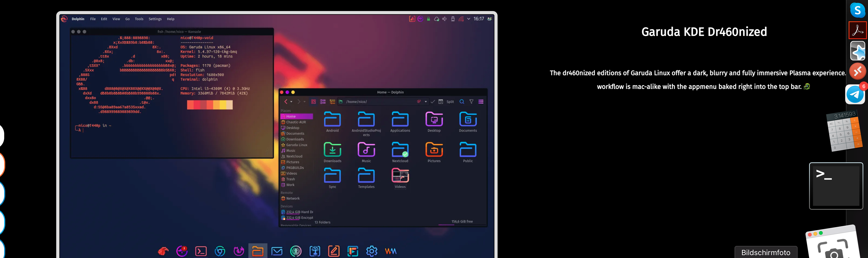Open the terminal icon in the bottom dock
This screenshot has height=258, width=868.
click(201, 251)
